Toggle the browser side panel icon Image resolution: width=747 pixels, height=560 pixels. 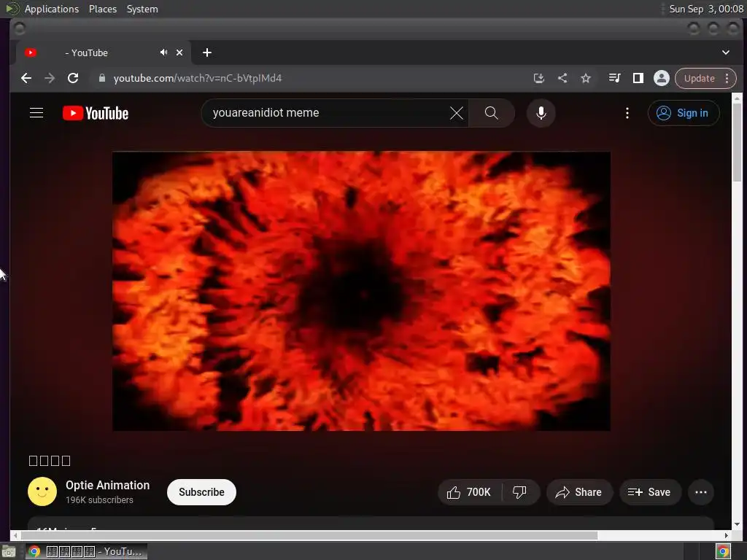coord(638,78)
